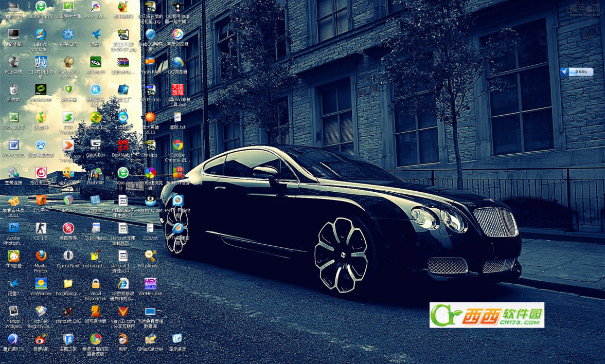
Task: Launch the REAPER shortcut
Action: 68,201
